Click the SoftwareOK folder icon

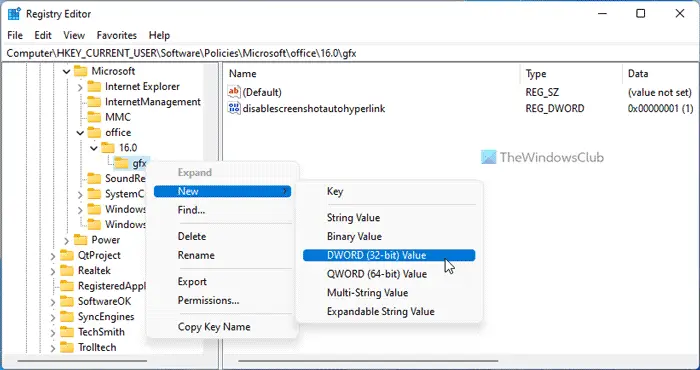coord(67,301)
